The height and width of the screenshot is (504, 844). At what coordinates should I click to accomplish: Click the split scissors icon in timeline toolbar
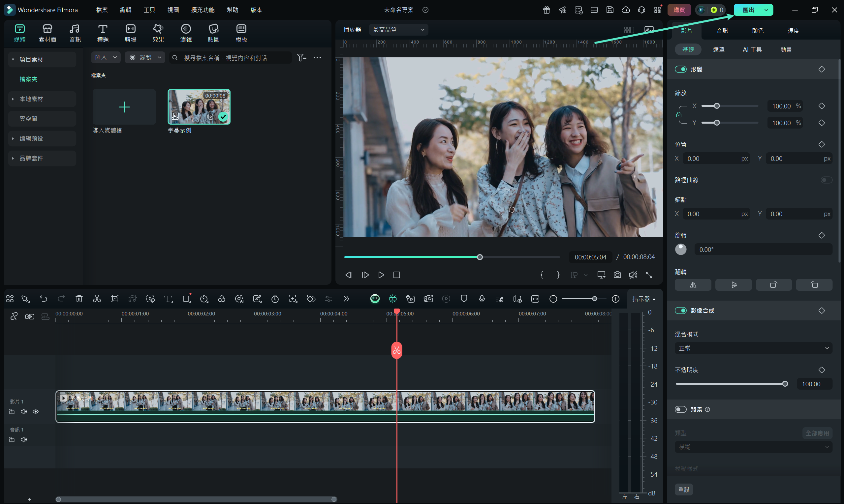pyautogui.click(x=97, y=299)
